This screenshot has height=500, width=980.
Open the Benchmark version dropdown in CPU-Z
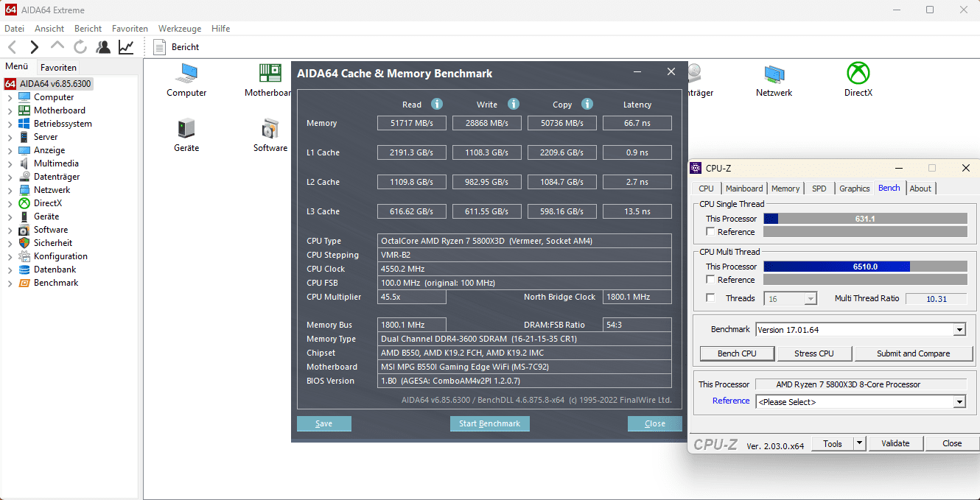tap(959, 330)
